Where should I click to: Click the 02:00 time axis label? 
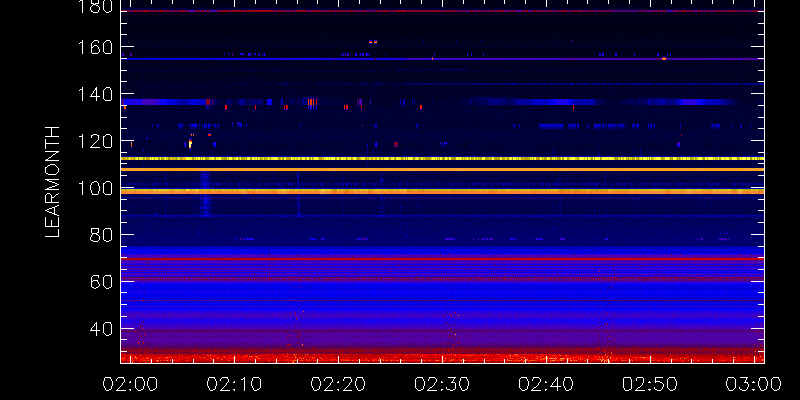[130, 384]
